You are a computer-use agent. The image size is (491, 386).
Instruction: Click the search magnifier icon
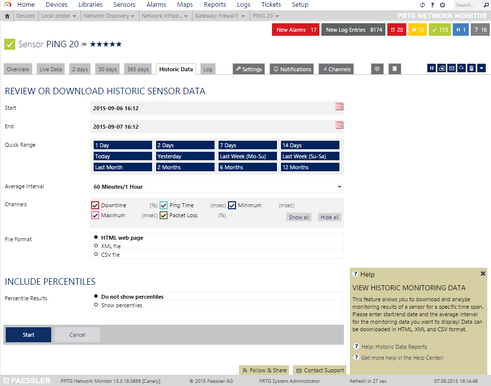(x=486, y=5)
